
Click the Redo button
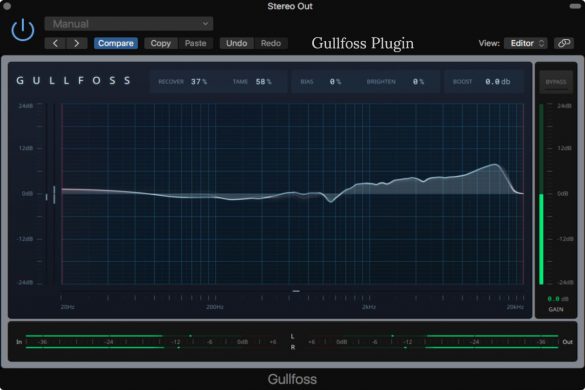[x=271, y=43]
